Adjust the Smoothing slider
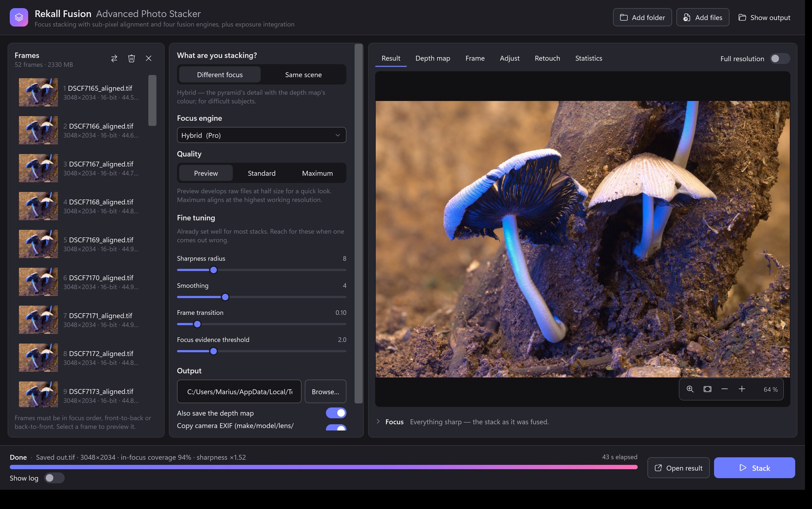This screenshot has width=812, height=509. click(x=261, y=297)
